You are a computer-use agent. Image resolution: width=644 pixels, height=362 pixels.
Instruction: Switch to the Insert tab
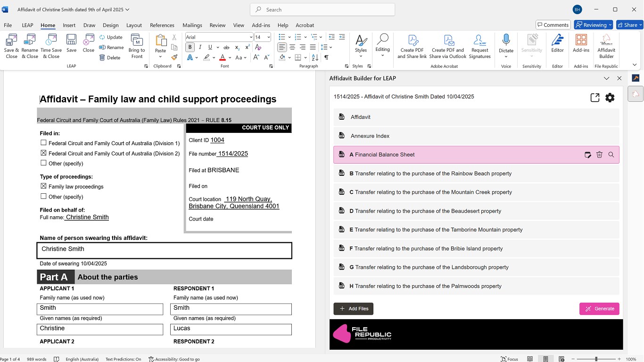point(69,25)
